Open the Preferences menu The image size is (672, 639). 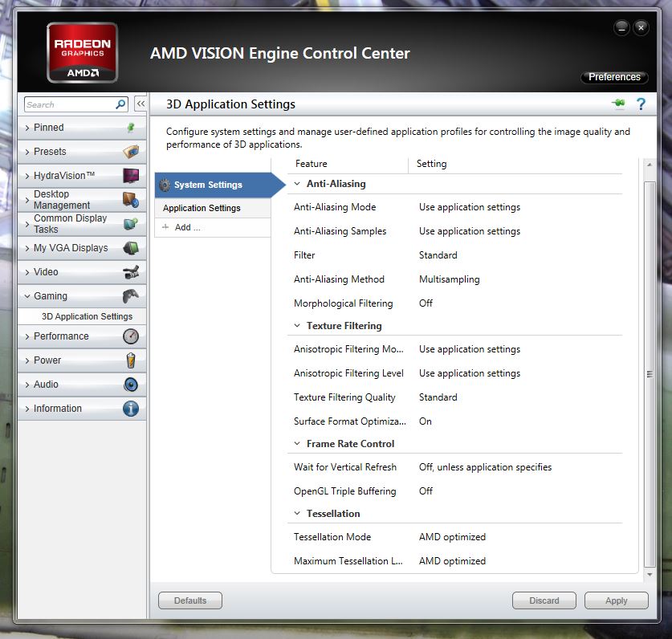coord(614,77)
